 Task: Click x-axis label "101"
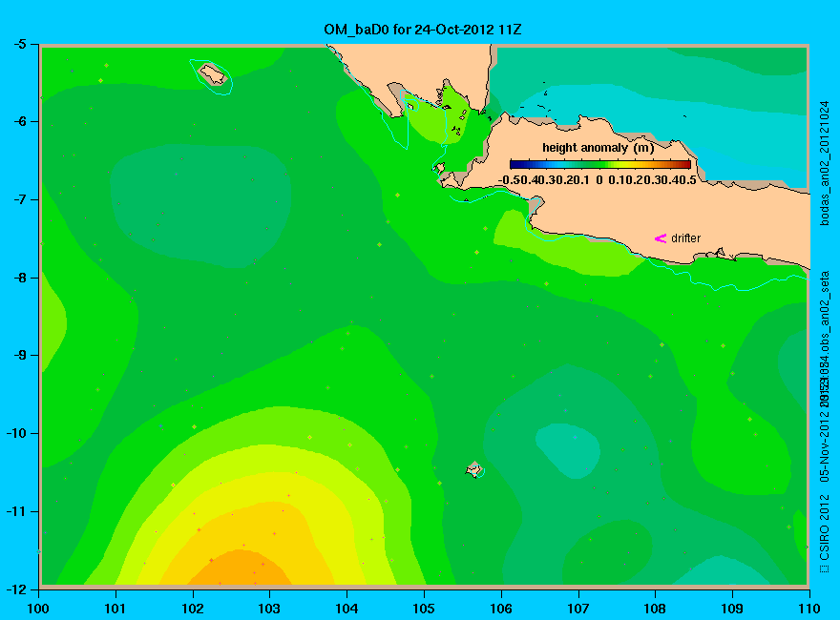[x=115, y=609]
